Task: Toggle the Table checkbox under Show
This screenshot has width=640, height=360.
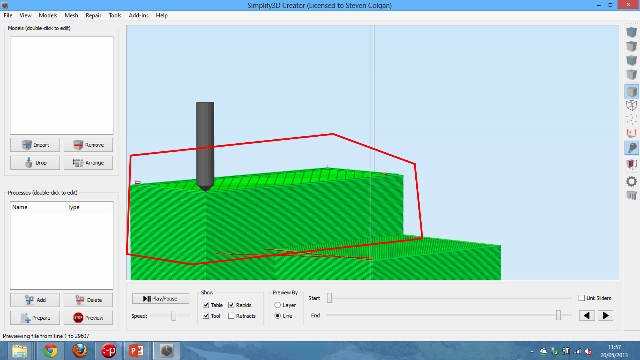Action: (x=206, y=305)
